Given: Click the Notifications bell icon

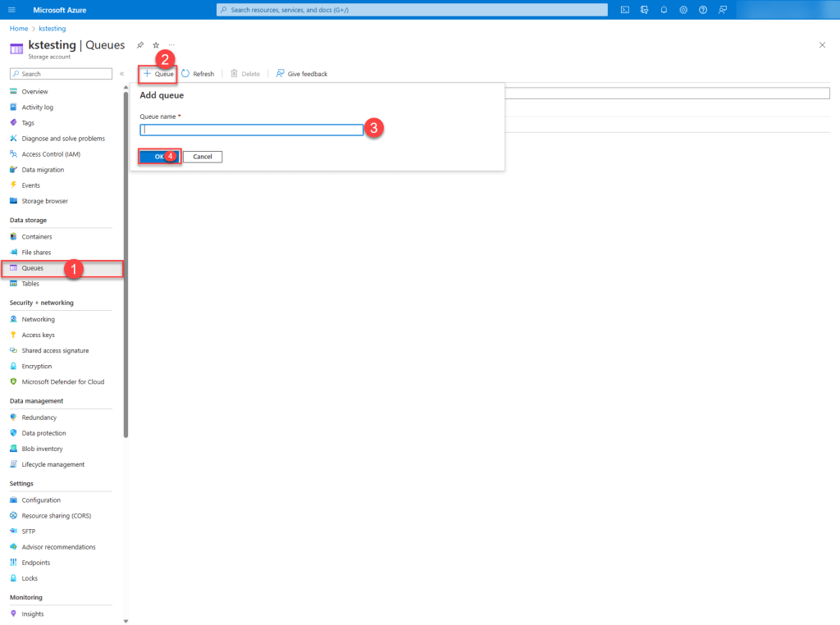Looking at the screenshot, I should [664, 10].
